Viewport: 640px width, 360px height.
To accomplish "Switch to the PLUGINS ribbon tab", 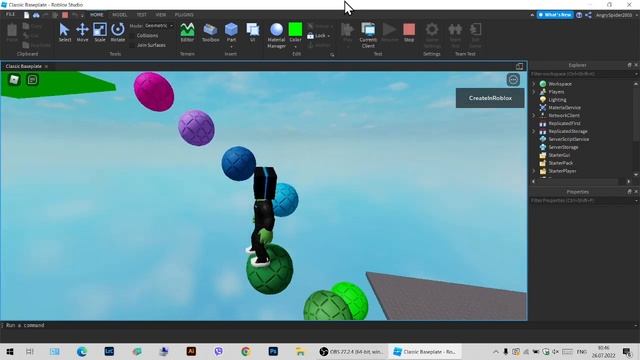I will click(x=184, y=15).
